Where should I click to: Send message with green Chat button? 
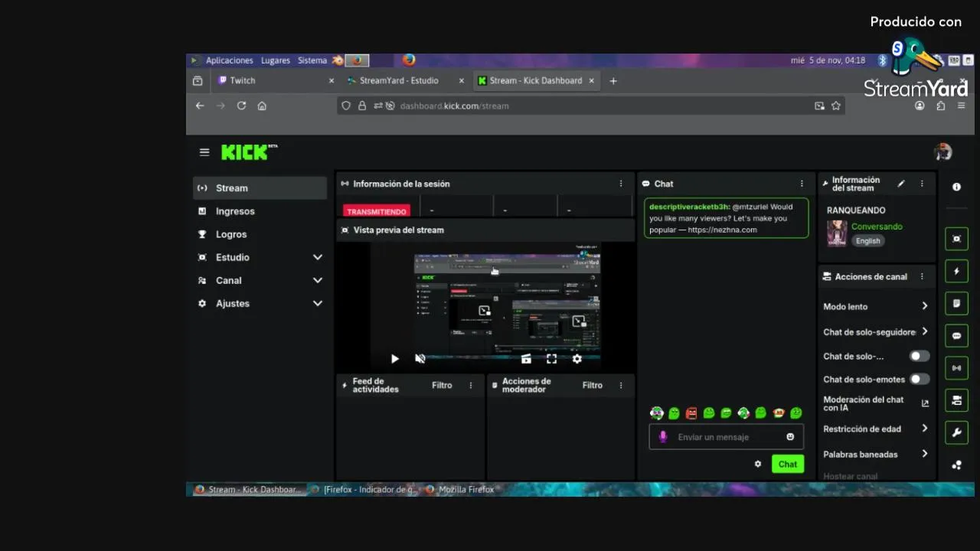tap(788, 464)
